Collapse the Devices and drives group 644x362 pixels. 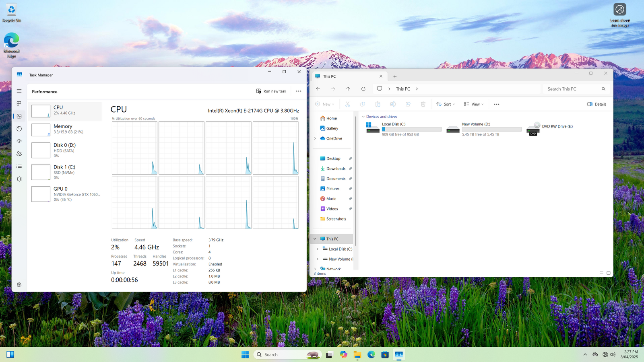(363, 117)
